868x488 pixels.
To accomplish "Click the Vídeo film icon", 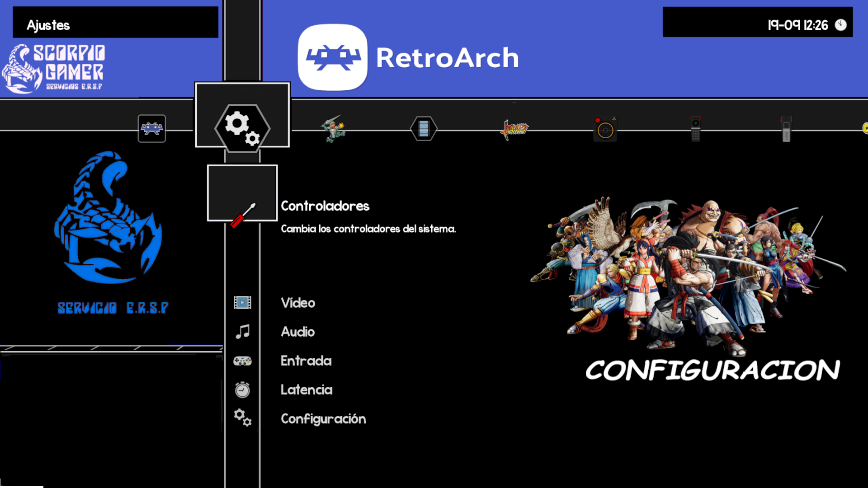I will 242,302.
